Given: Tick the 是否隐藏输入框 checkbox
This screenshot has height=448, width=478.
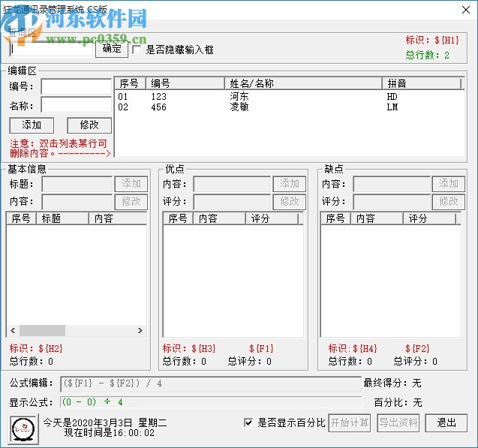Looking at the screenshot, I should coord(137,50).
